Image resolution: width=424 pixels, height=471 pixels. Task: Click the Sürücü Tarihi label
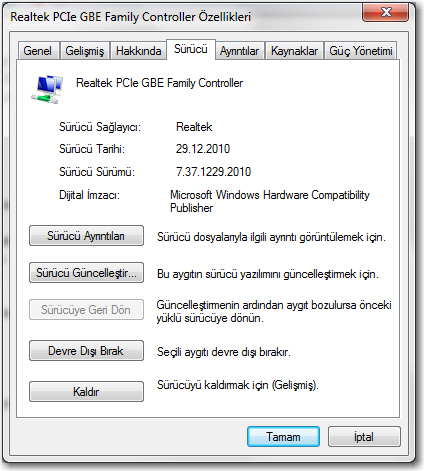click(92, 149)
